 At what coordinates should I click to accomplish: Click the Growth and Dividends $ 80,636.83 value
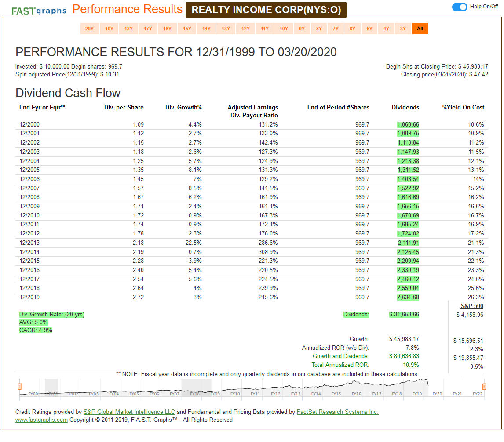404,356
